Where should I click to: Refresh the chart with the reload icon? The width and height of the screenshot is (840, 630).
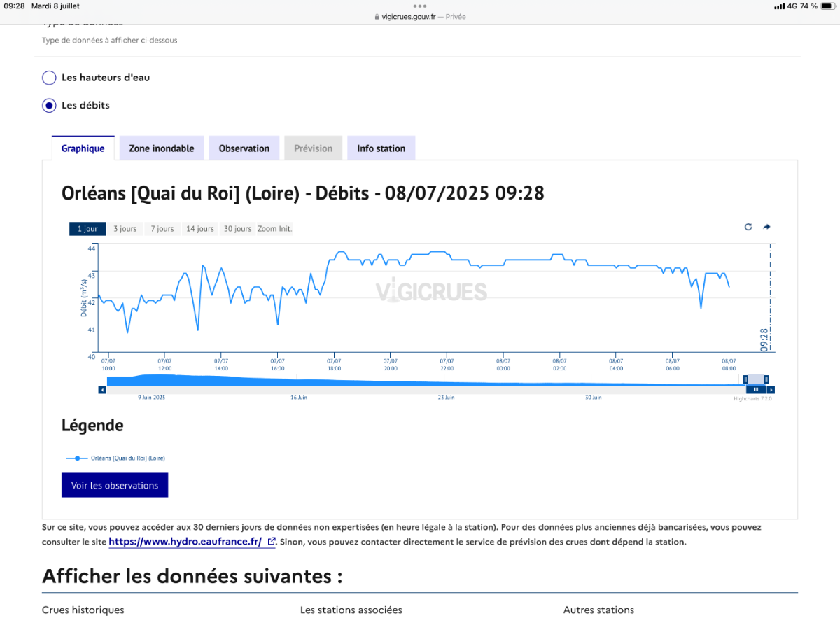(748, 227)
